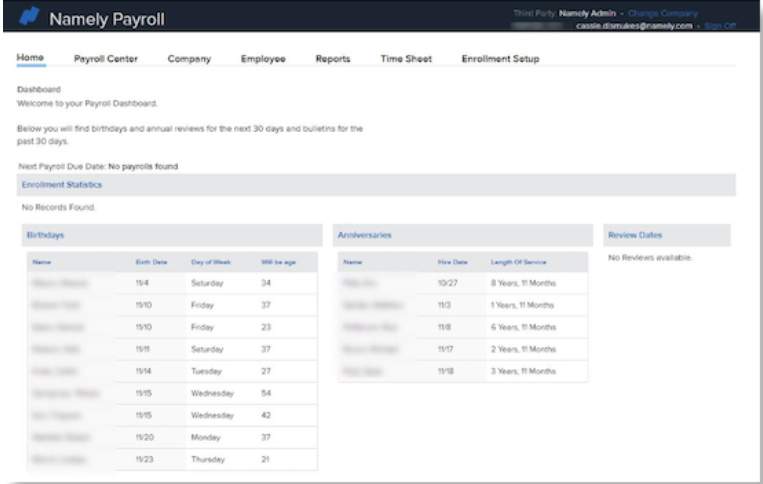This screenshot has width=763, height=484.
Task: Navigate to the Time Sheet tab
Action: pos(405,59)
